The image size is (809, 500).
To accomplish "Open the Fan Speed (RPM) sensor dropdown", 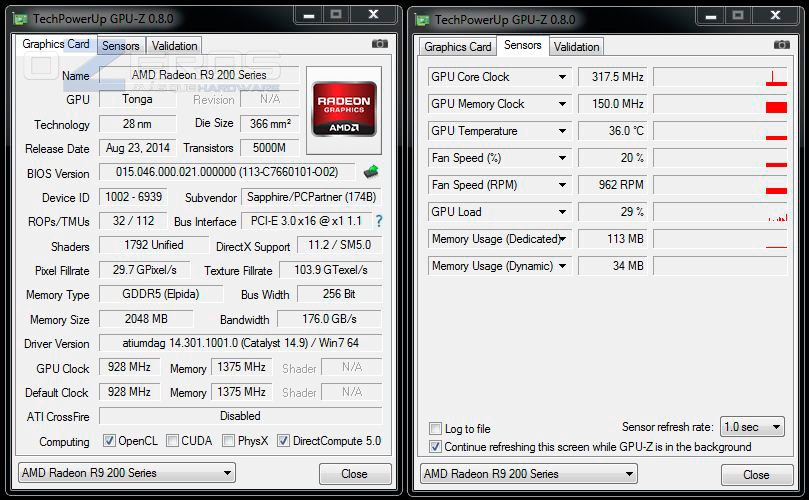I will (562, 185).
